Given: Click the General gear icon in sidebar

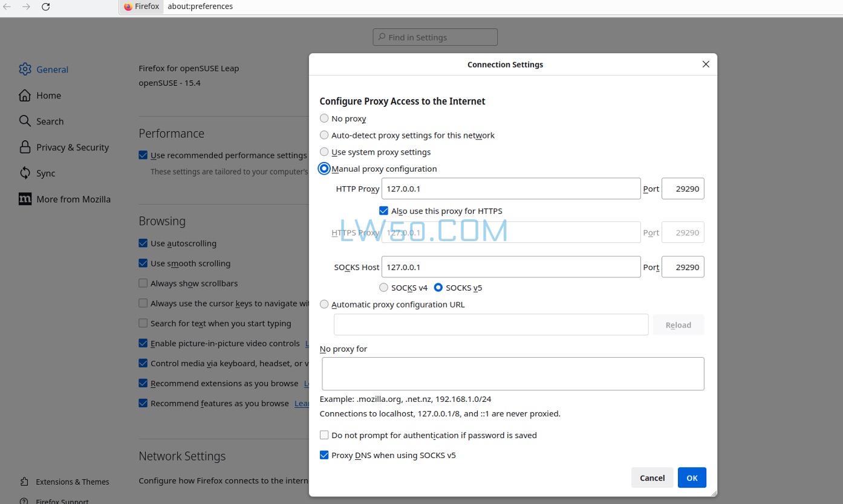Looking at the screenshot, I should [25, 69].
